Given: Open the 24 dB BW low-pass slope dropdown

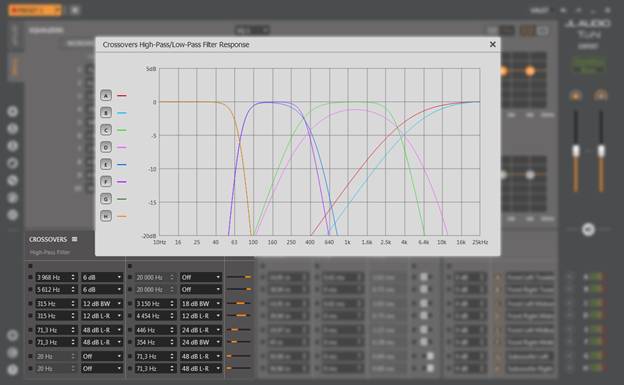Looking at the screenshot, I should click(201, 342).
